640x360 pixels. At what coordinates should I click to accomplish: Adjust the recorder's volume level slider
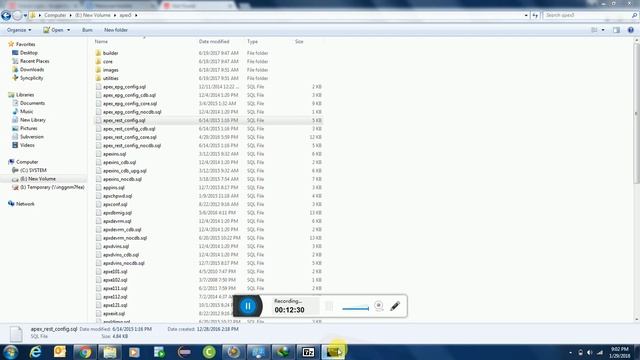tap(356, 309)
